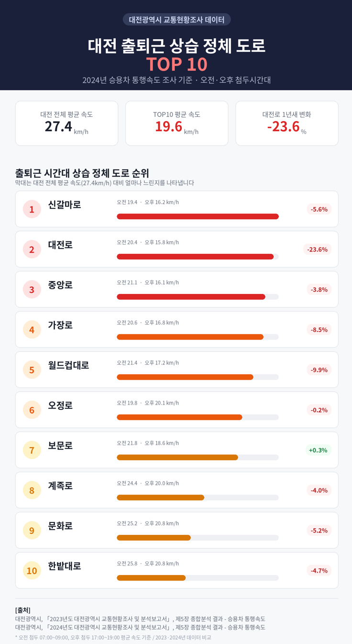
Task: Click the 대전광역시 교통현황조사 데이터 pill tag
Action: pyautogui.click(x=177, y=20)
